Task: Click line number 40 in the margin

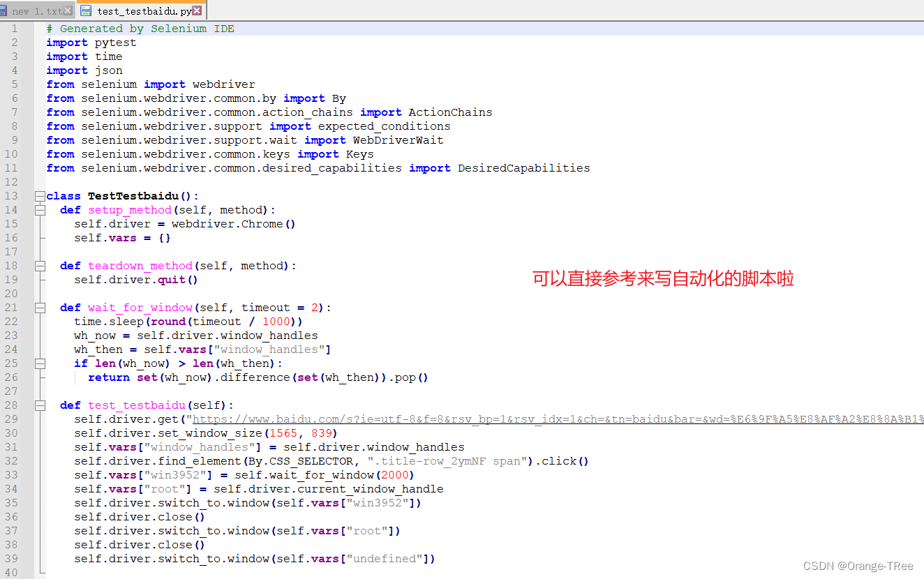Action: (x=11, y=573)
